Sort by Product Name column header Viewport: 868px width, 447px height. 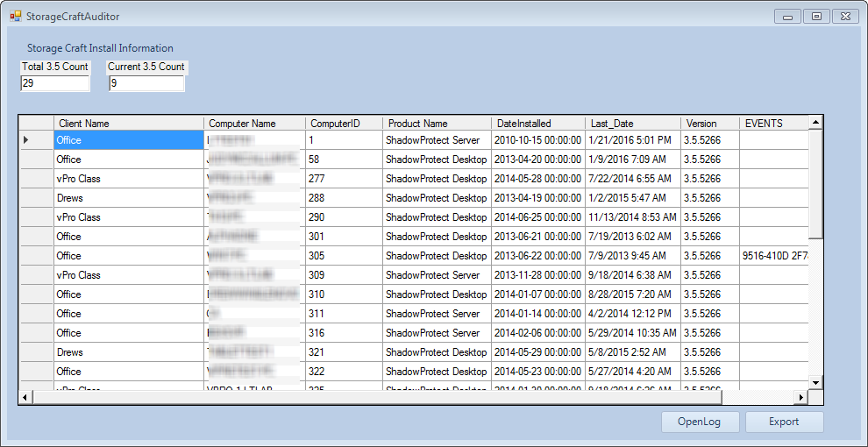(x=437, y=124)
